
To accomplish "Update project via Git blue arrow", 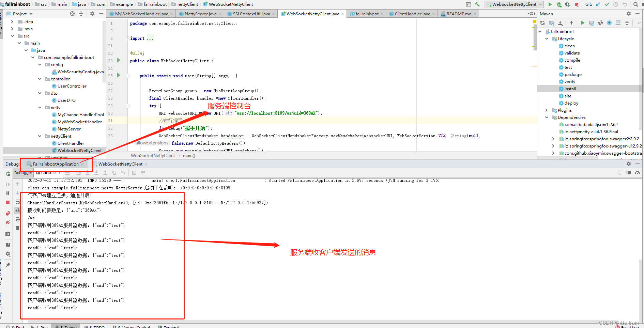I will click(x=598, y=4).
